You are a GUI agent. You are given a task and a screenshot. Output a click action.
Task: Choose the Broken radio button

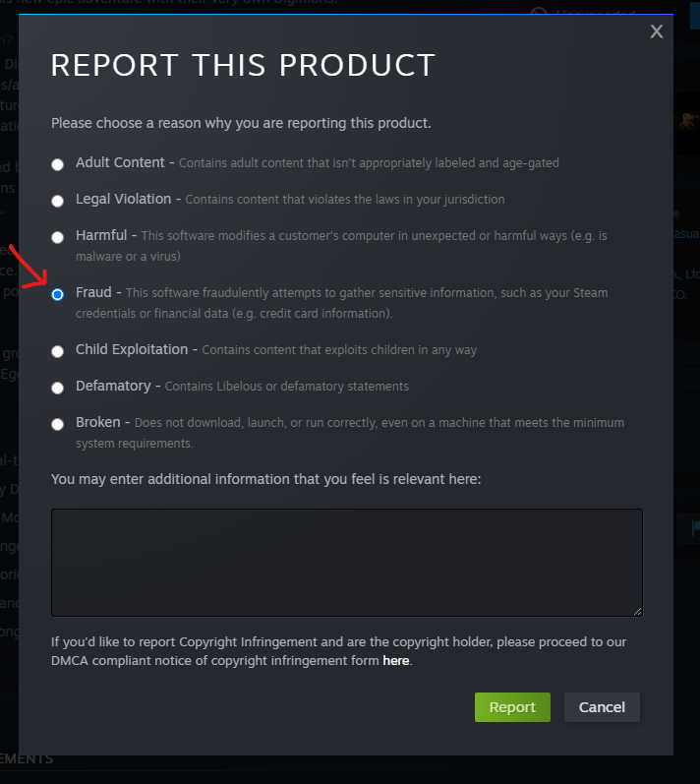tap(57, 425)
